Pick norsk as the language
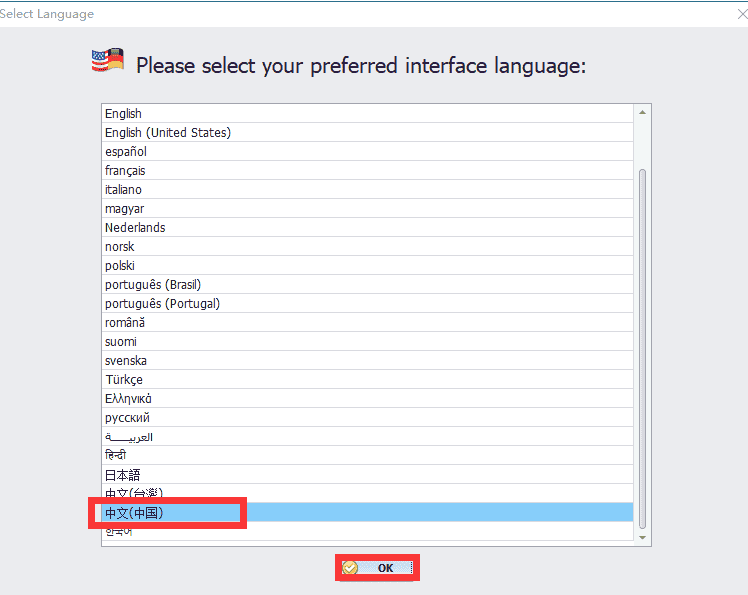 tap(119, 247)
